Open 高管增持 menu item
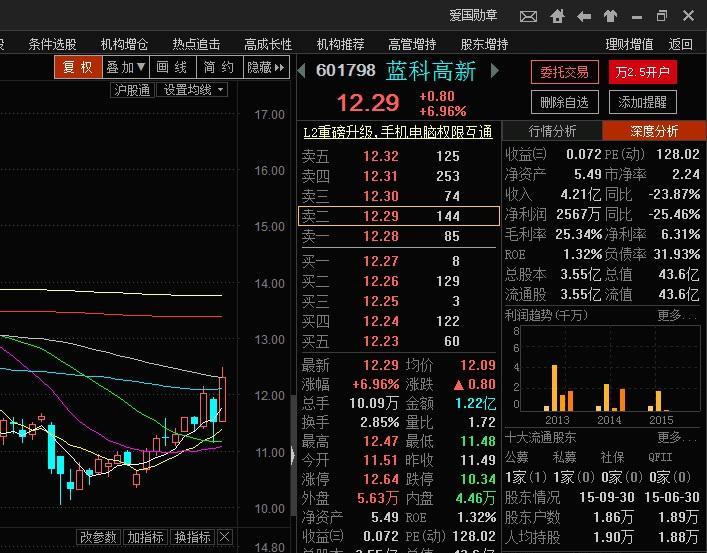This screenshot has height=553, width=707. [x=412, y=44]
